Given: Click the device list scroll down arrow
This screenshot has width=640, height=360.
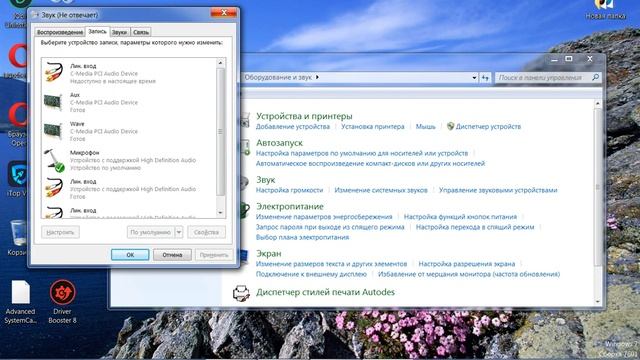Looking at the screenshot, I should (x=220, y=213).
